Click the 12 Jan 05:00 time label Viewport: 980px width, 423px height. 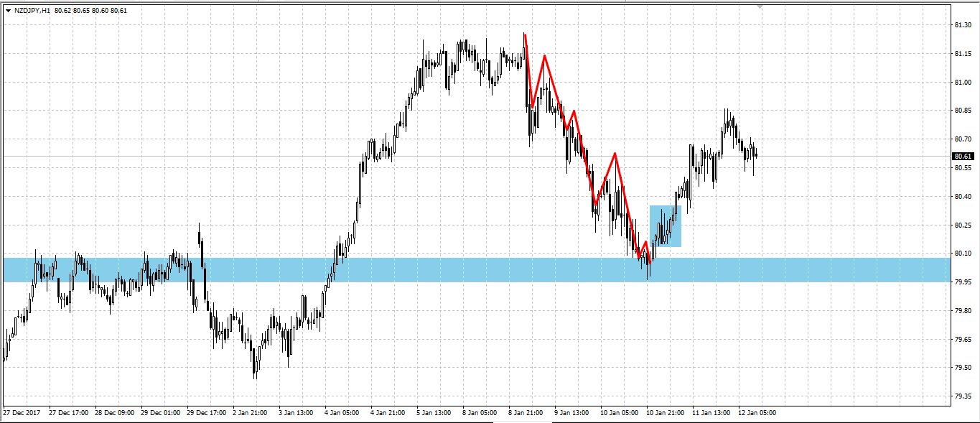pos(757,413)
